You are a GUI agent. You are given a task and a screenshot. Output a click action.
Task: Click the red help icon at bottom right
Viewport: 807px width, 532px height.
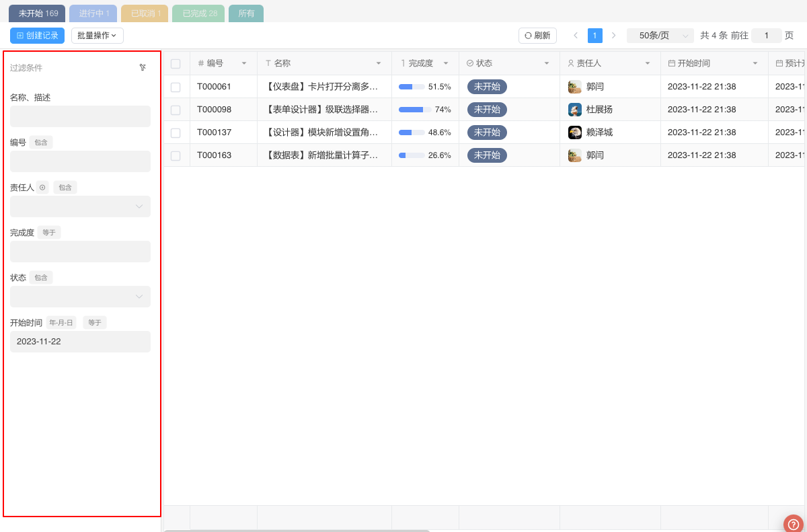pyautogui.click(x=794, y=524)
